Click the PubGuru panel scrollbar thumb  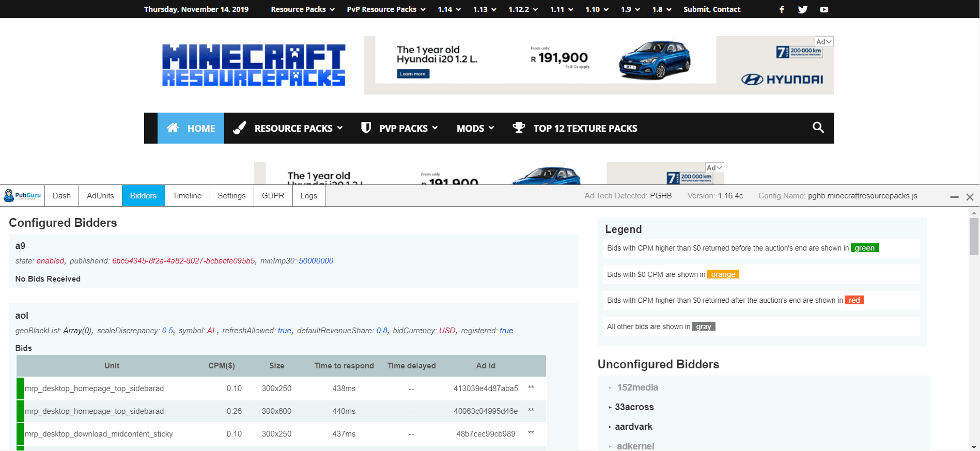pyautogui.click(x=974, y=237)
